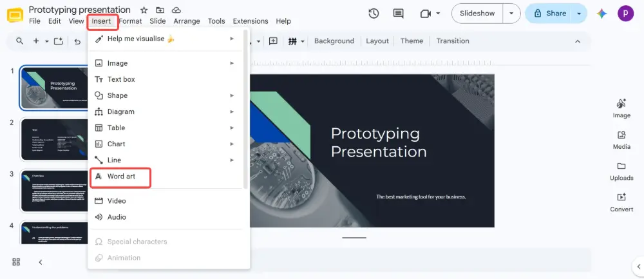Screen dimensions: 644x279
Task: Open the Edit menu
Action: click(x=55, y=21)
